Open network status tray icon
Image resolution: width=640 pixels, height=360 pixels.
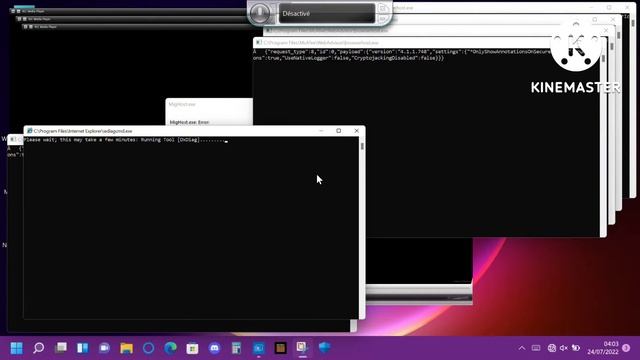click(x=552, y=348)
